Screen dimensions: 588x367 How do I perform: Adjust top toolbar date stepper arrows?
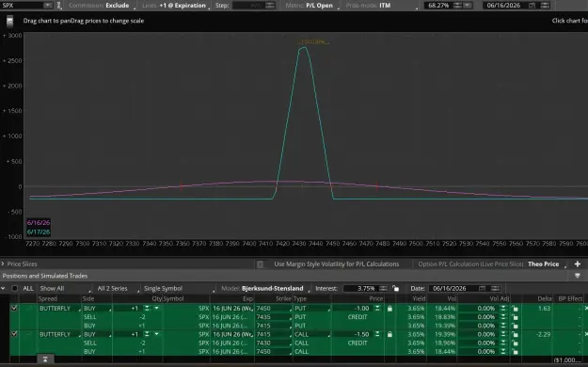point(546,6)
